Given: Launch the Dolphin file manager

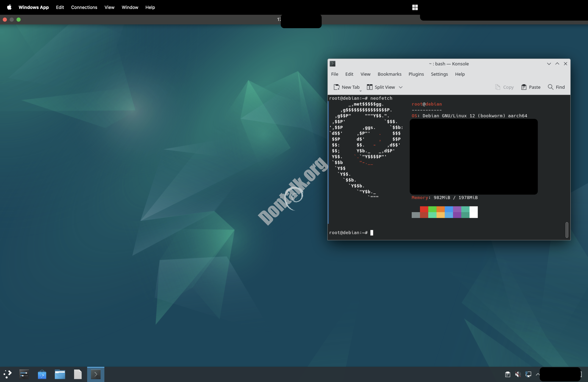Looking at the screenshot, I should point(60,374).
